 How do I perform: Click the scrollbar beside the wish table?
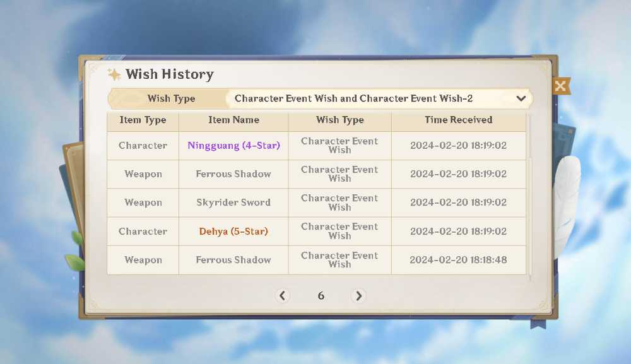(x=531, y=197)
